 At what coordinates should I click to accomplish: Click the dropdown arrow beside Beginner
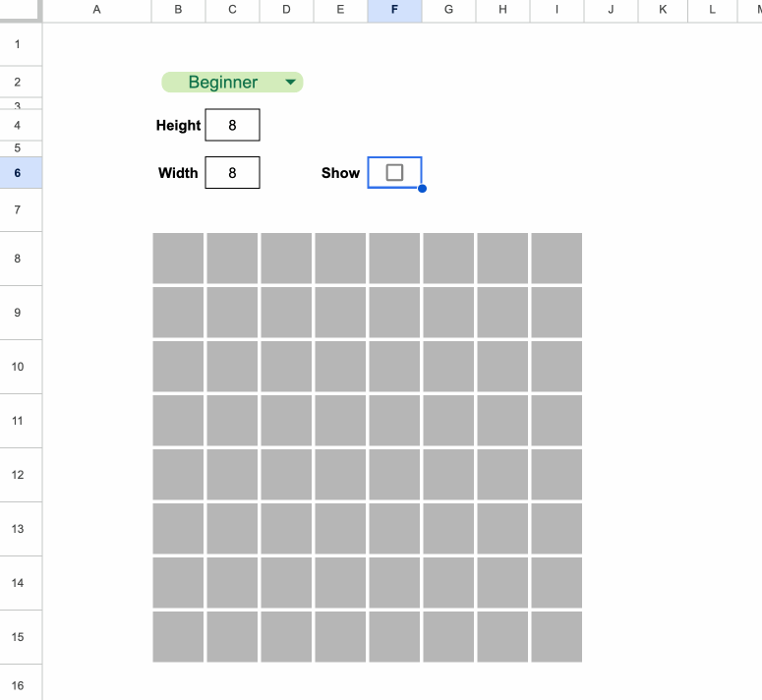(x=290, y=83)
